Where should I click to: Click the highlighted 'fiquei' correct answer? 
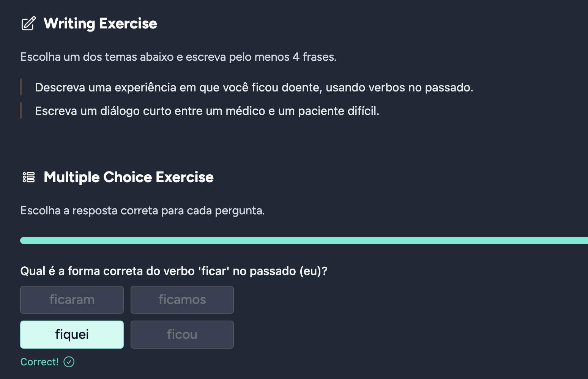coord(72,334)
